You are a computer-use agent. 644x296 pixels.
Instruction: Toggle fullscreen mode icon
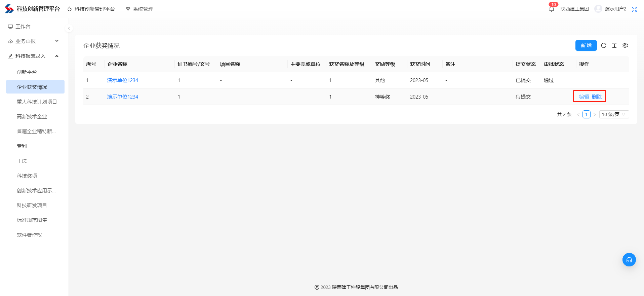(x=634, y=9)
